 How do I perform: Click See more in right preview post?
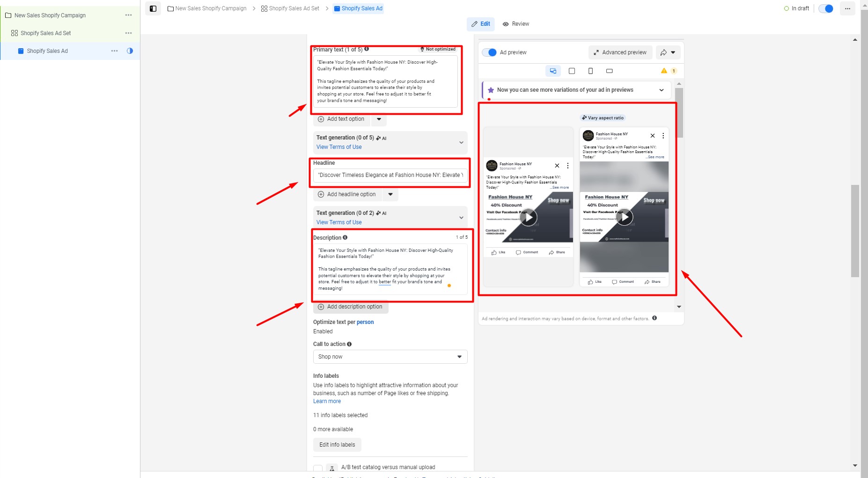coord(655,157)
